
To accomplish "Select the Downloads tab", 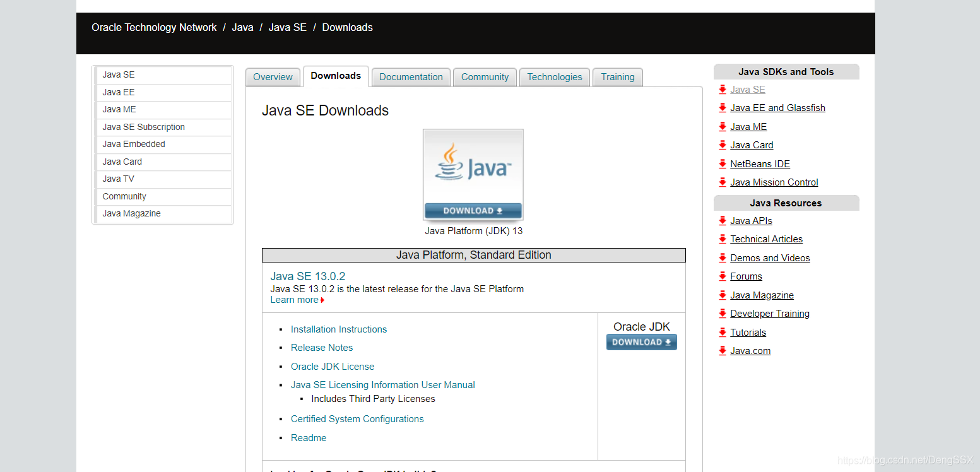I will click(336, 76).
